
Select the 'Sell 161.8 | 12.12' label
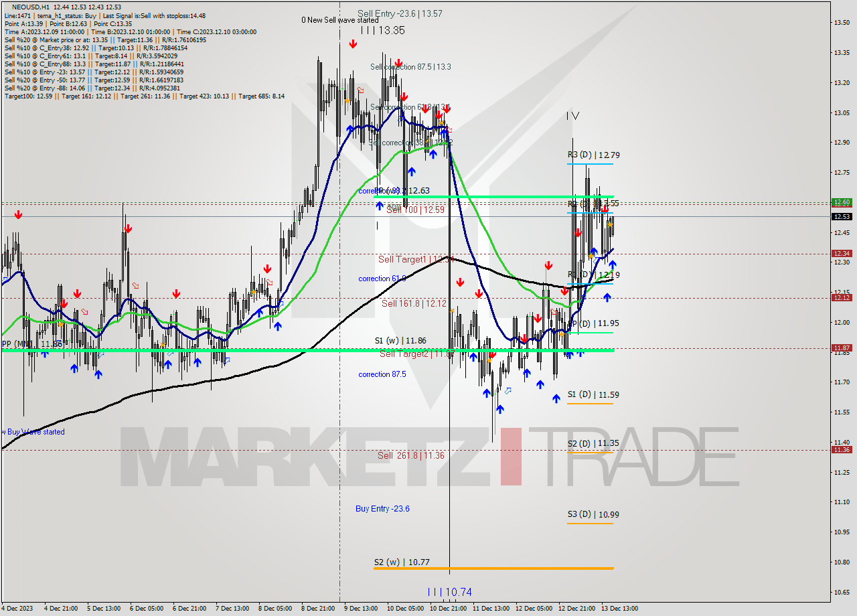pyautogui.click(x=414, y=303)
